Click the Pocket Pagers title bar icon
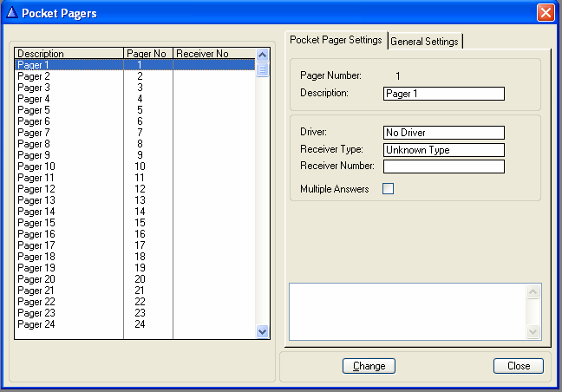 pyautogui.click(x=11, y=13)
